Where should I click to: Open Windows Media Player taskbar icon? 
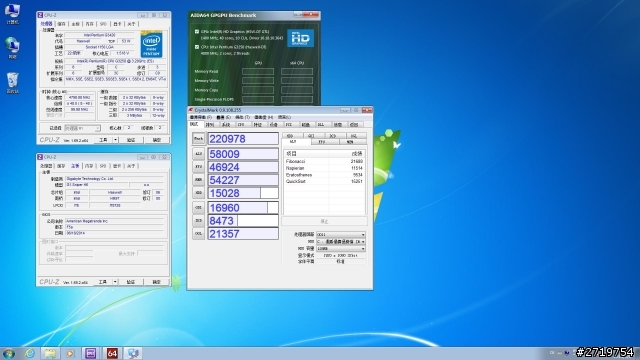click(x=70, y=353)
